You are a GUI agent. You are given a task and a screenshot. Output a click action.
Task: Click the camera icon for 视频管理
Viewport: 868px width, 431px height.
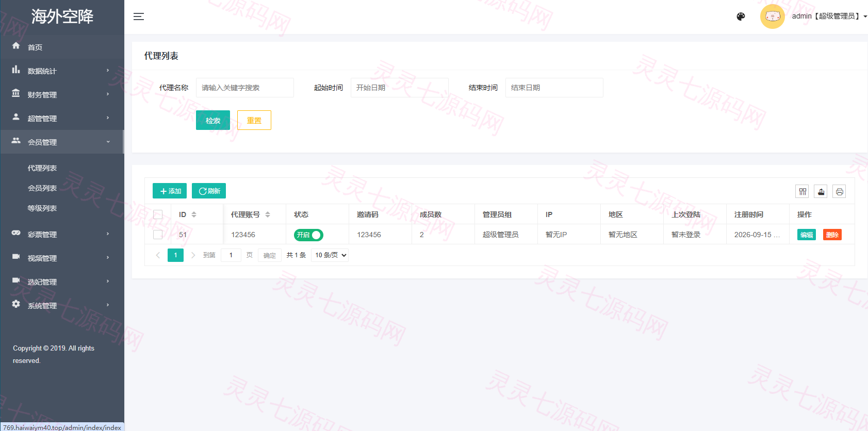(16, 257)
